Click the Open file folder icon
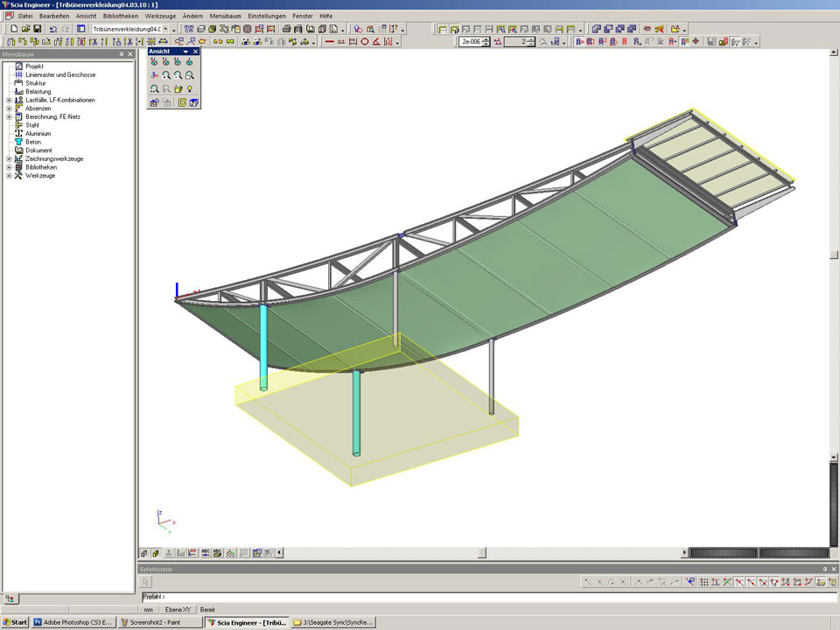Screen dimensions: 840x630 pos(26,29)
